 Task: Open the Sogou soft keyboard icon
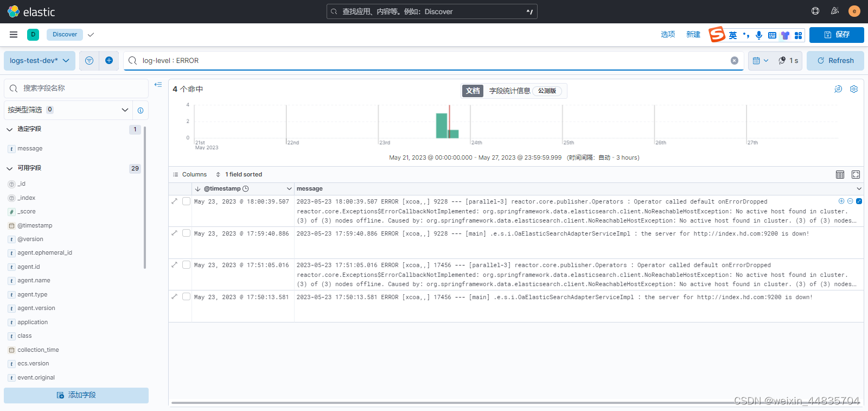click(772, 35)
